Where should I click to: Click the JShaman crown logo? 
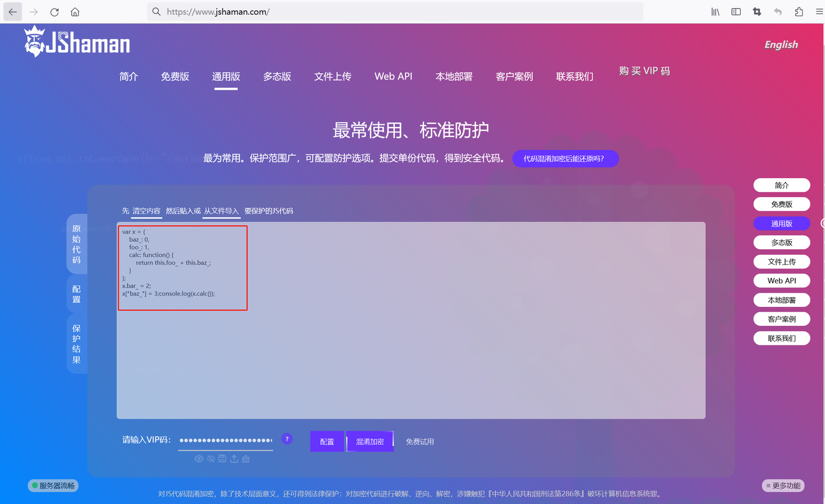(36, 40)
